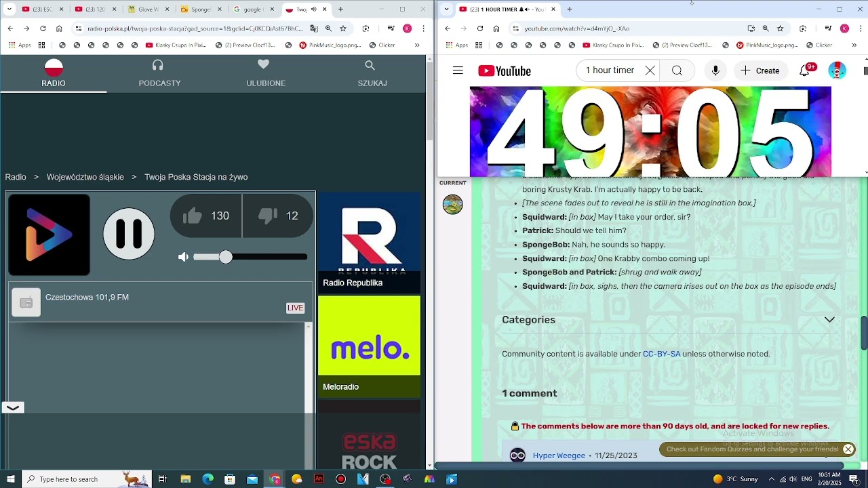Show more bookmarks in the YouTube window
Viewport: 868px width, 488px height.
(x=854, y=45)
